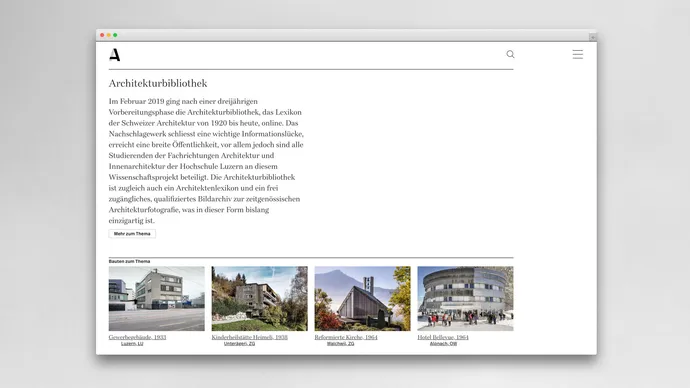Click Walchwil, ZG location link
The width and height of the screenshot is (690, 388).
pos(340,344)
